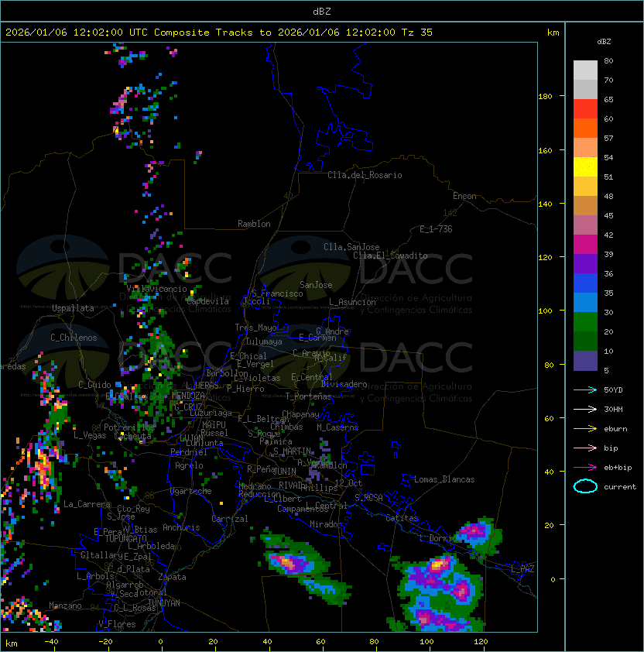This screenshot has width=644, height=652.
Task: Click the current legend label
Action: tap(620, 487)
